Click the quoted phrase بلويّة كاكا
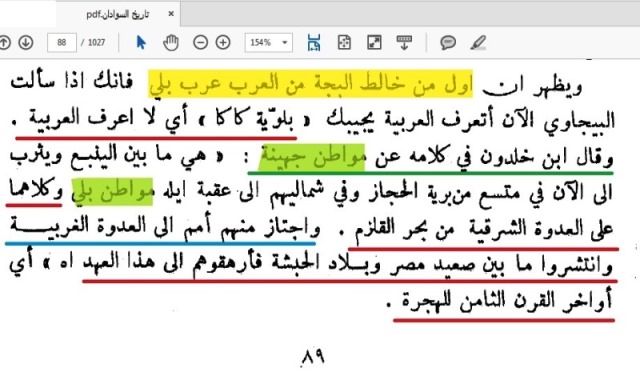640x392 pixels. coord(253,119)
